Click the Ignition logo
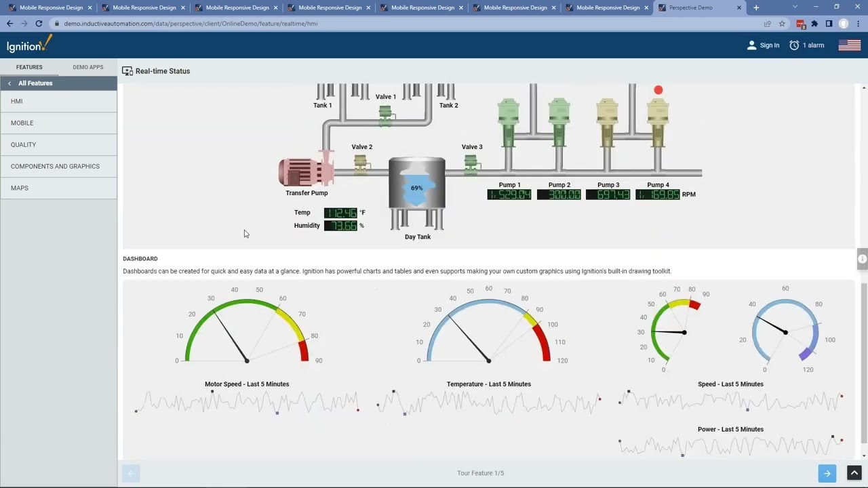The width and height of the screenshot is (868, 488). [x=29, y=45]
